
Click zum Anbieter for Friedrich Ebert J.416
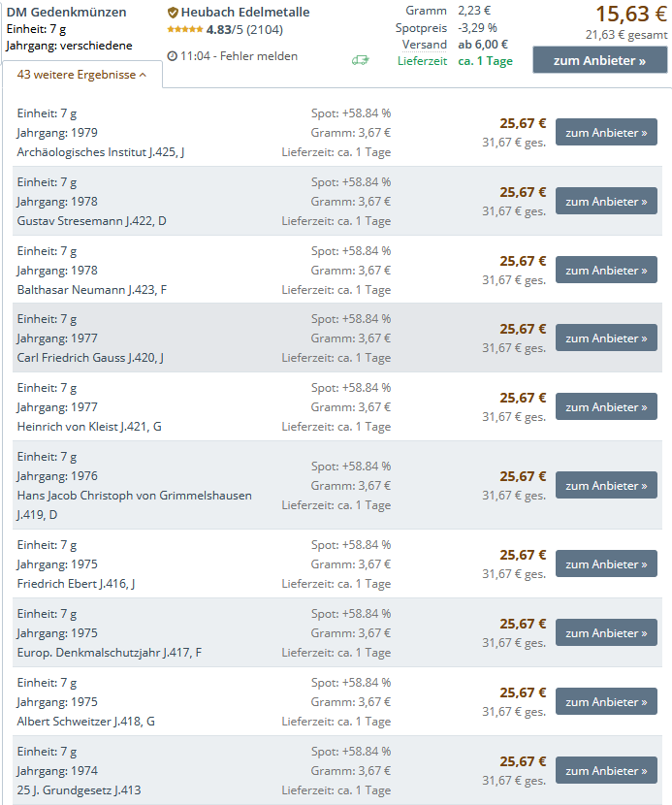(606, 564)
